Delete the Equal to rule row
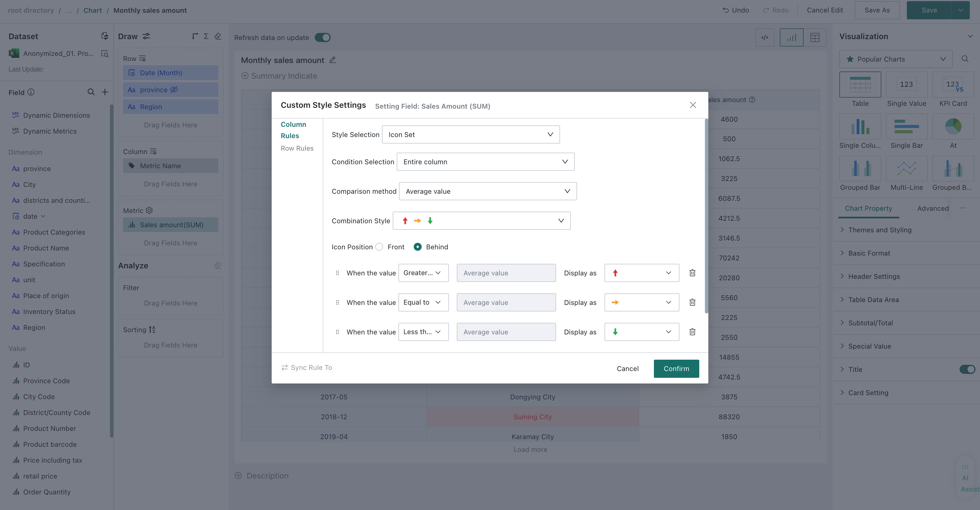980x510 pixels. click(x=692, y=302)
